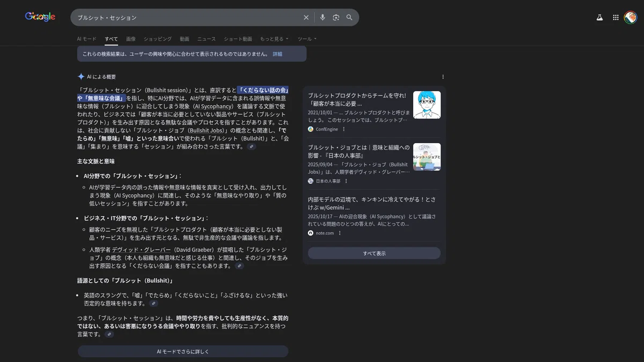Screen dimensions: 644x362
Task: Clear the search box with the X icon
Action: [306, 18]
